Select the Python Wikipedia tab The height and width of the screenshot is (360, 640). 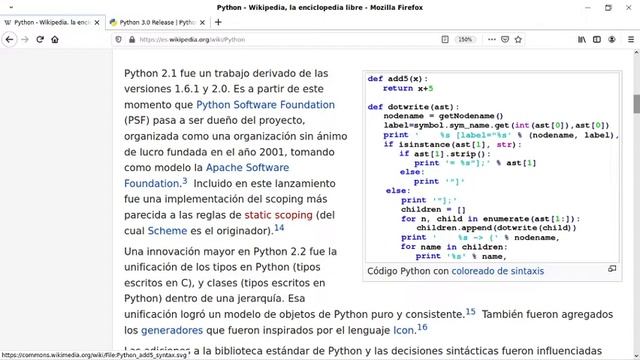52,22
